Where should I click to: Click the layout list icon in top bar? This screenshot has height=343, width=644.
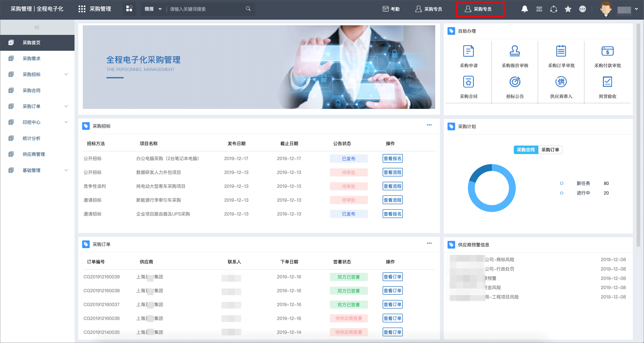coord(539,9)
